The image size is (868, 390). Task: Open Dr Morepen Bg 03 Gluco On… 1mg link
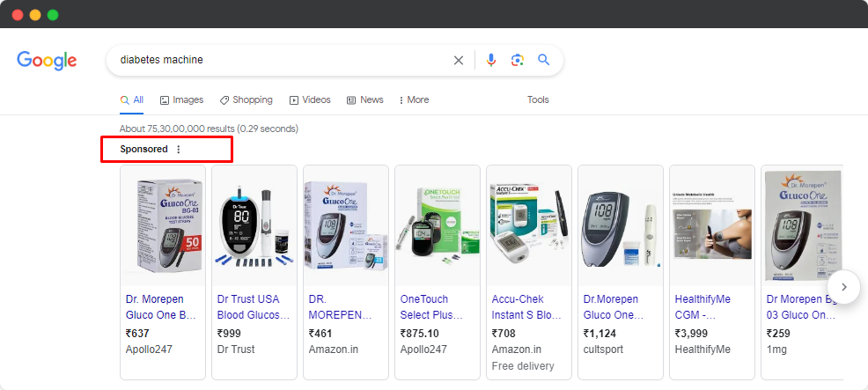coord(802,307)
